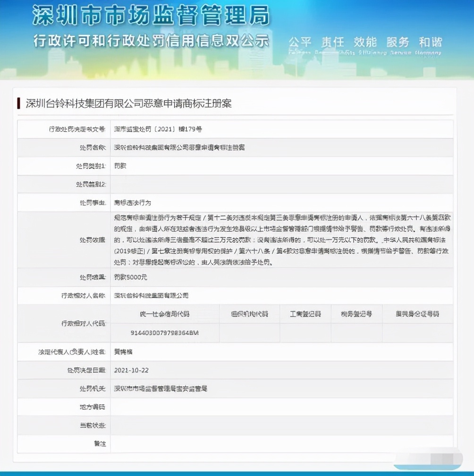Select the 行政相对人代码 row label

point(84,323)
